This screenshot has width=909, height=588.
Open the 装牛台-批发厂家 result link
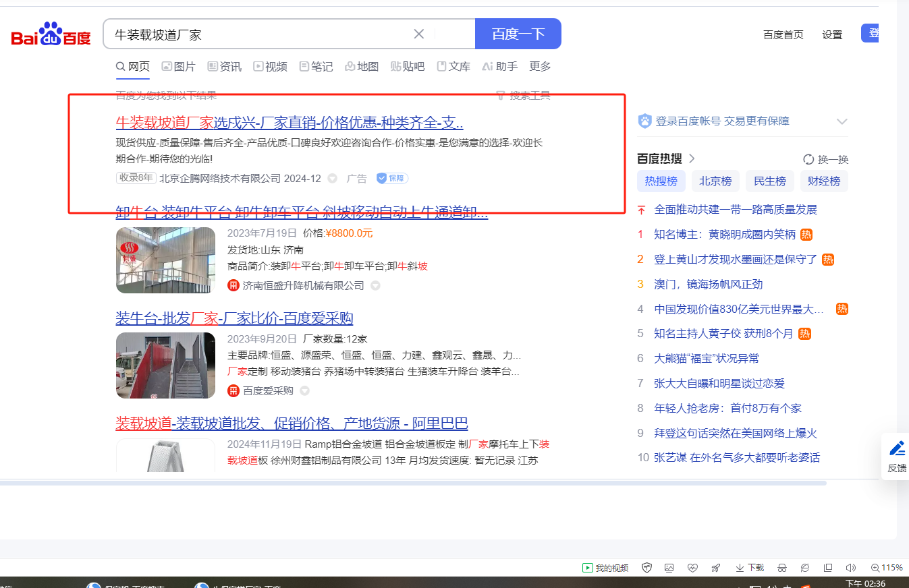click(x=234, y=318)
